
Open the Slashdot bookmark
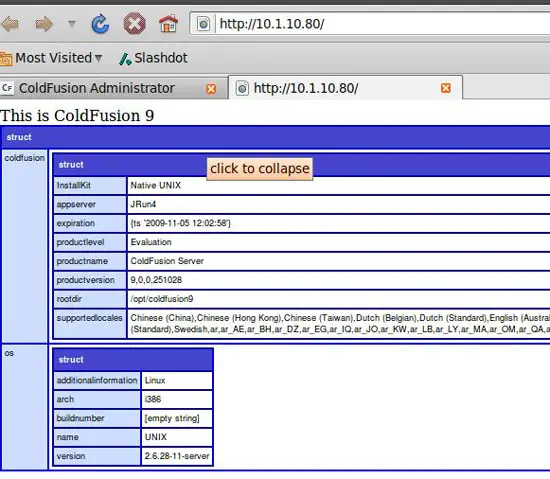153,58
